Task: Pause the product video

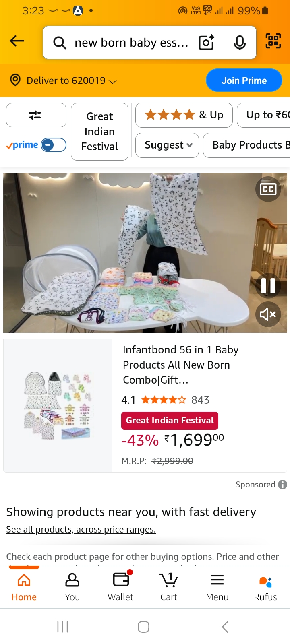Action: pos(268,286)
